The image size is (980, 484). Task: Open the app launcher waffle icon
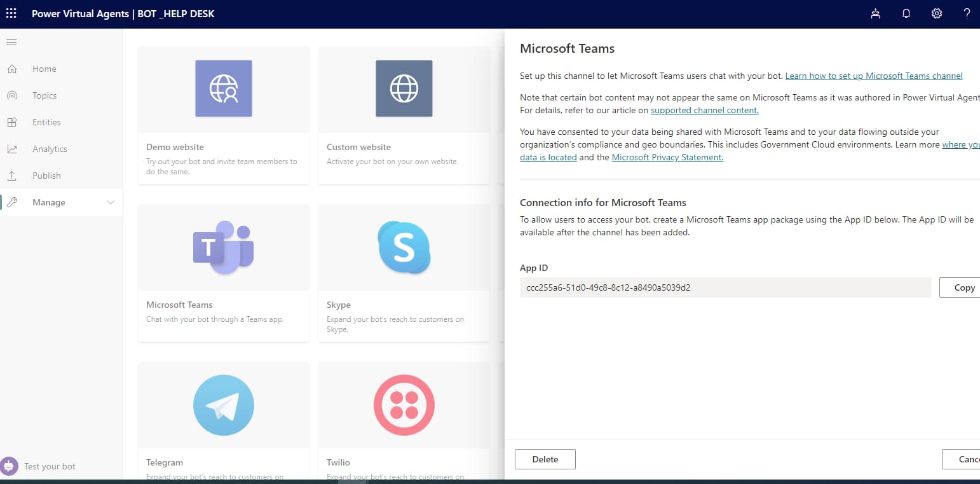coord(11,13)
